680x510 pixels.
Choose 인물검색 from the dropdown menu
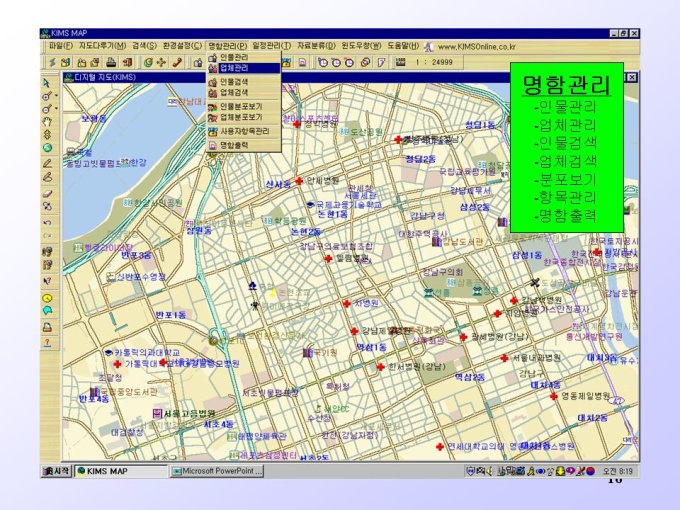pos(235,81)
